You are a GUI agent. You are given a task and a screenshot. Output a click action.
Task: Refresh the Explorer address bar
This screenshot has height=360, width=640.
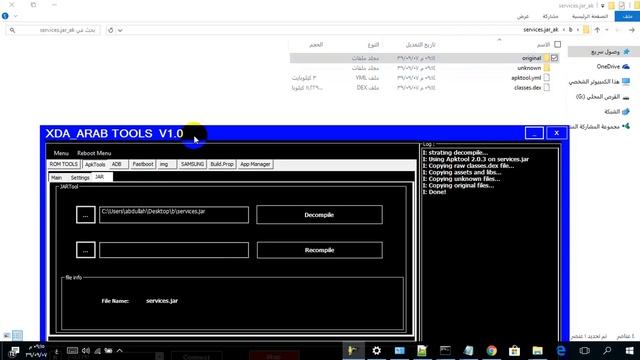tap(111, 30)
